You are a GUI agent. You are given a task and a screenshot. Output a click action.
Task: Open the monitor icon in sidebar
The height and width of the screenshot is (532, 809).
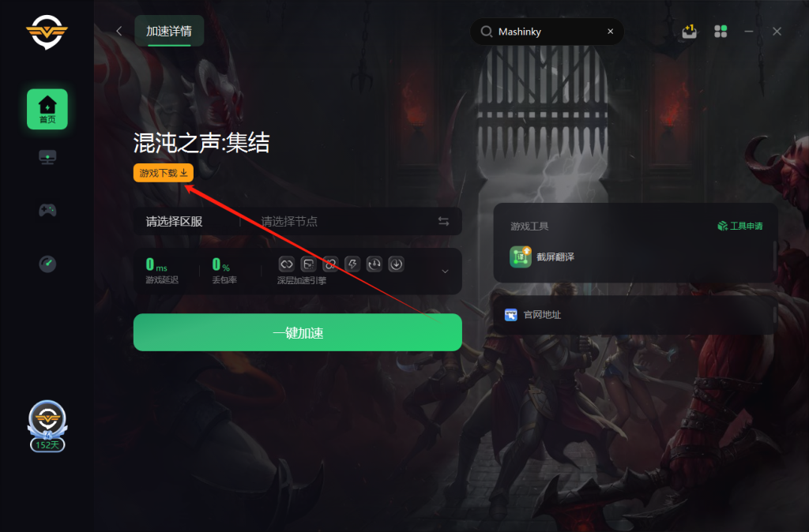[47, 157]
